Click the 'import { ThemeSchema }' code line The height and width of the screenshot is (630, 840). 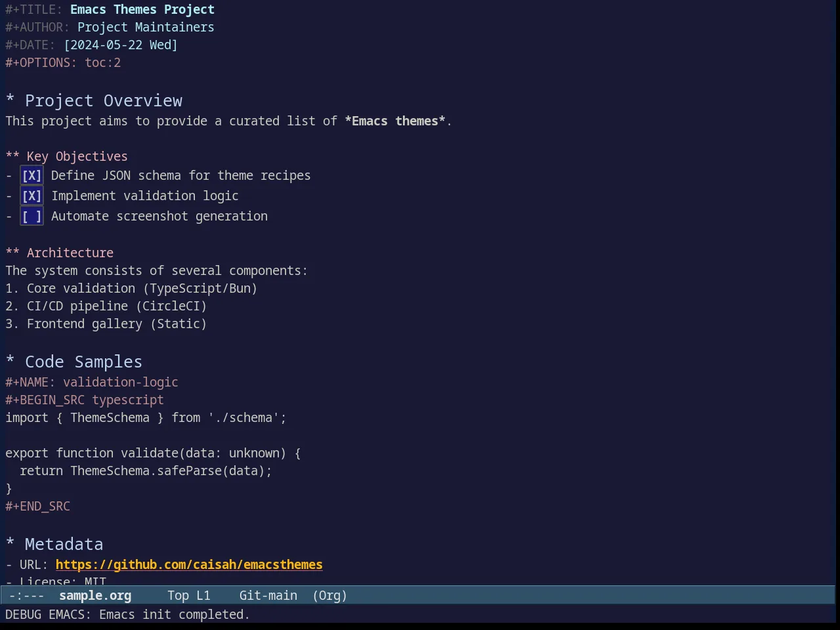pyautogui.click(x=146, y=417)
